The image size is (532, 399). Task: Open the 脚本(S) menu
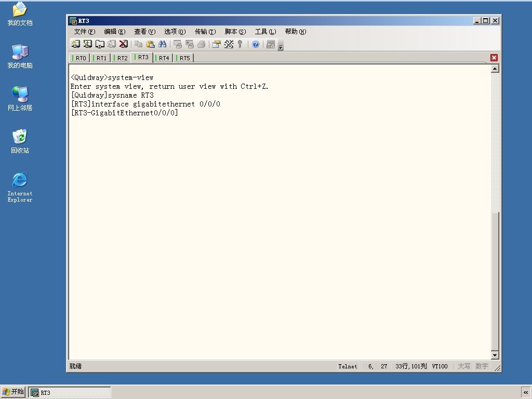[x=235, y=32]
